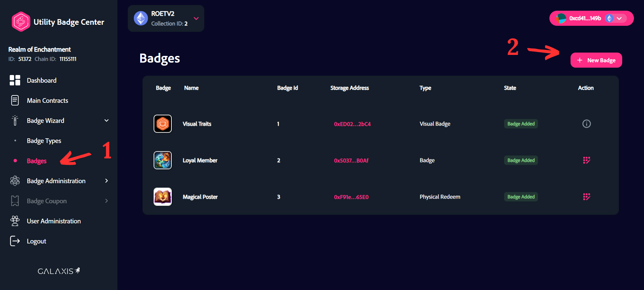This screenshot has width=644, height=290.
Task: Select Badge Types in sidebar
Action: point(44,141)
